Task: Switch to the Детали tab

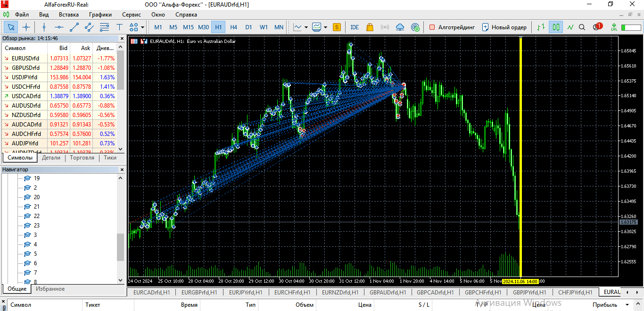Action: click(x=51, y=158)
